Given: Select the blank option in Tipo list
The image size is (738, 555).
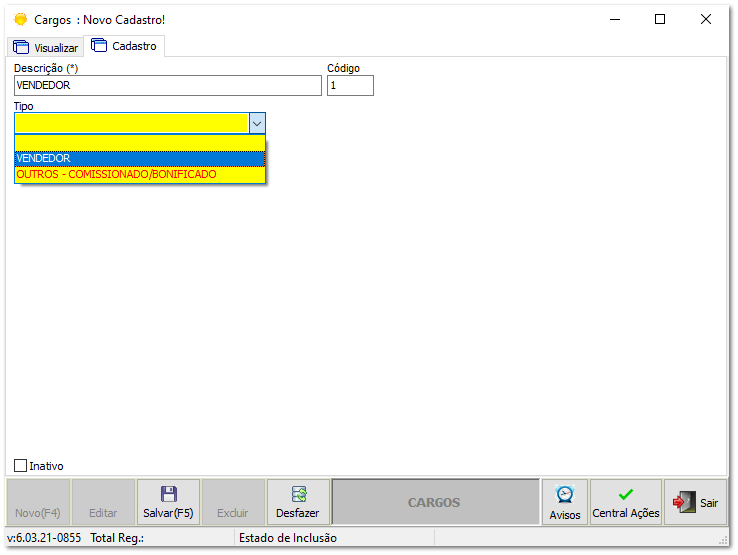Looking at the screenshot, I should [x=140, y=143].
